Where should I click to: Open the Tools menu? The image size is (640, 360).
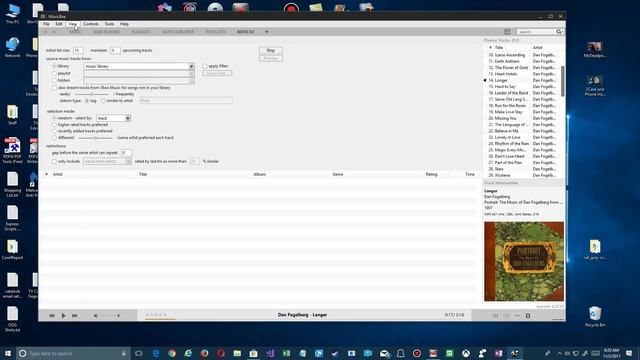point(109,24)
